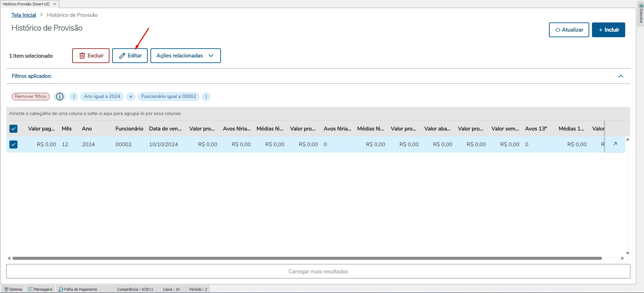The image size is (644, 293).
Task: Click the Excluir button
Action: point(91,56)
